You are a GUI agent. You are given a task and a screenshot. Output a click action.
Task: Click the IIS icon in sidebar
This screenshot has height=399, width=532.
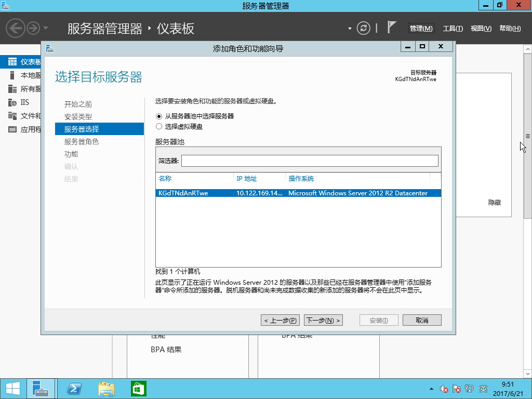(x=12, y=102)
